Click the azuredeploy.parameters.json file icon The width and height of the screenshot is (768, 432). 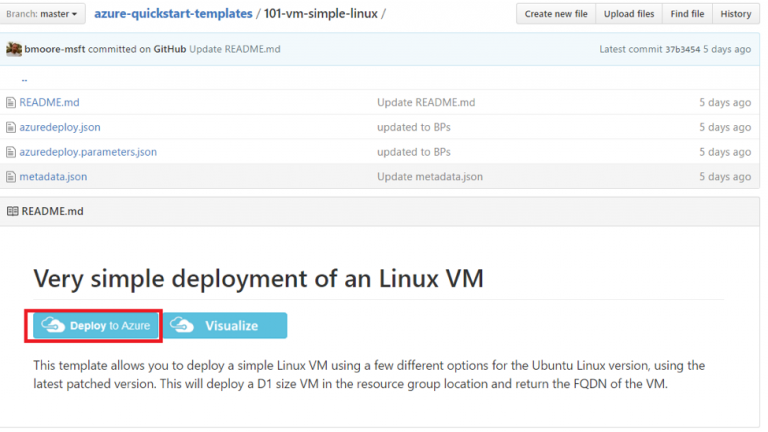11,152
